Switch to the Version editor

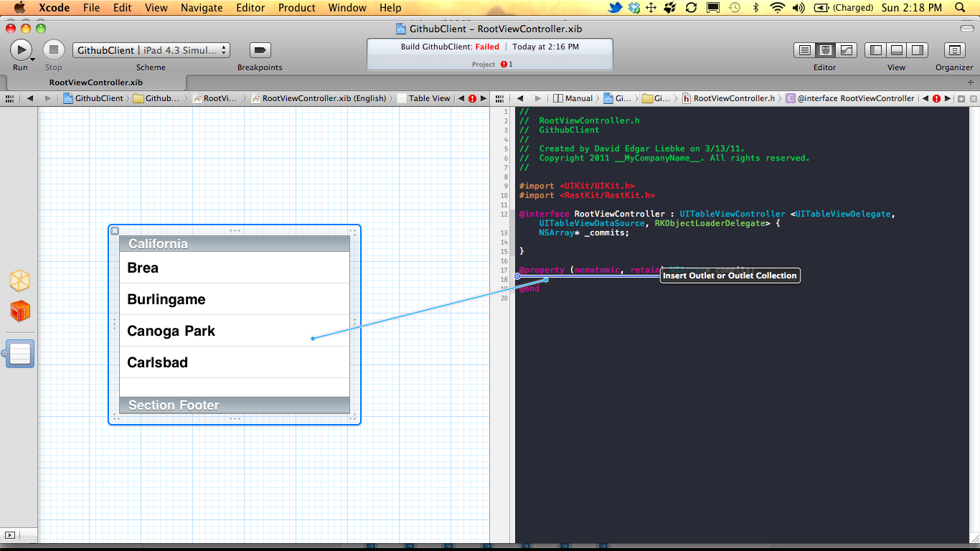(x=847, y=50)
